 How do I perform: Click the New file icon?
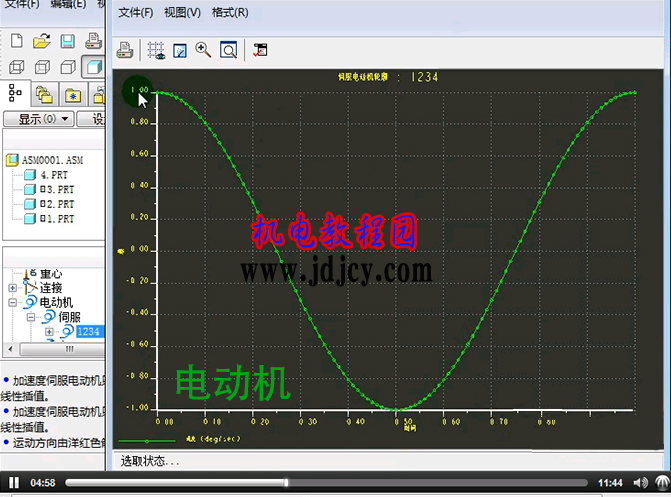pos(17,41)
